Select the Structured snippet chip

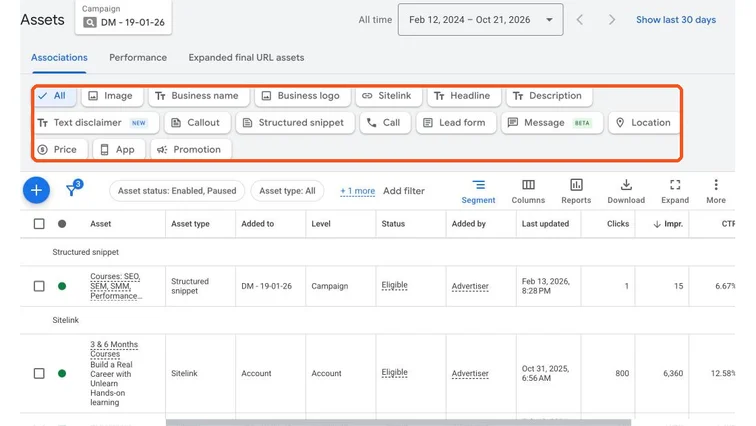point(295,123)
